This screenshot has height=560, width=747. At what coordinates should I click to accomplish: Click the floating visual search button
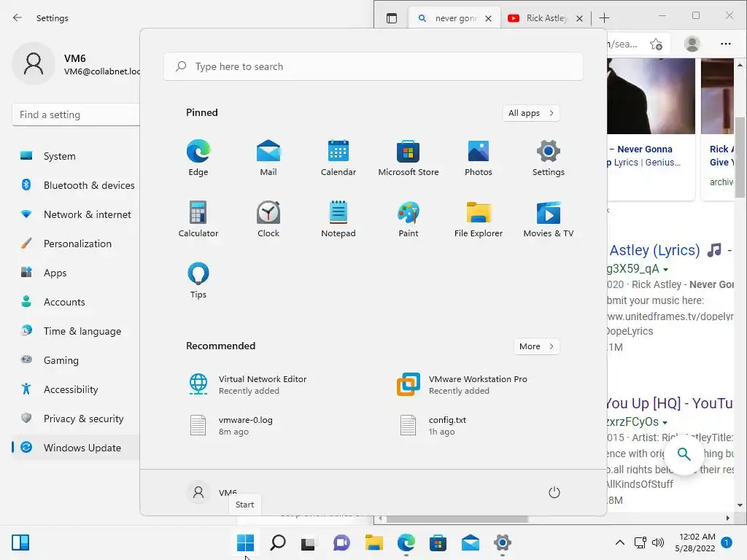tap(684, 454)
